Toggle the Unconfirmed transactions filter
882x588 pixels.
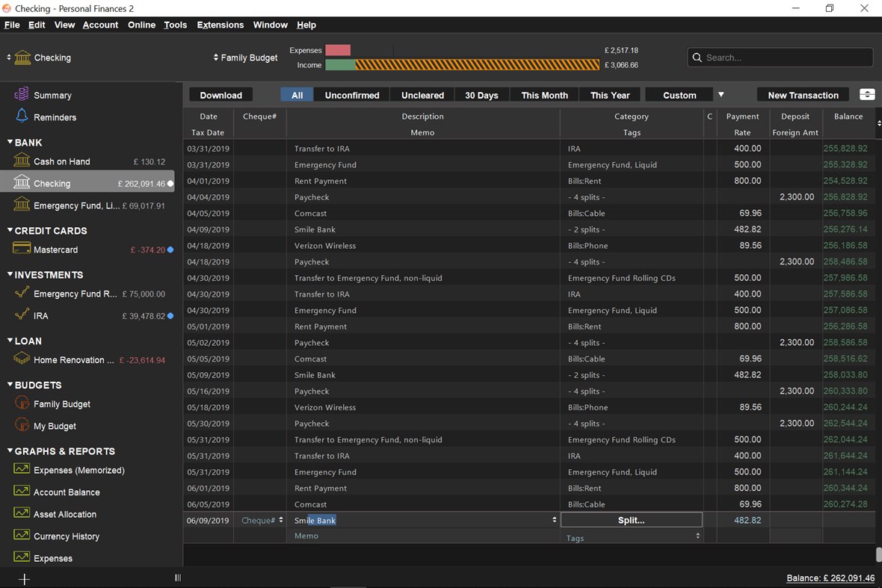[352, 95]
